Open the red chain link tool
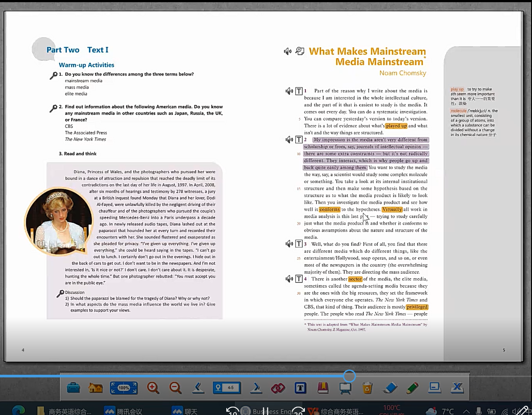The image size is (532, 415). pos(278,387)
